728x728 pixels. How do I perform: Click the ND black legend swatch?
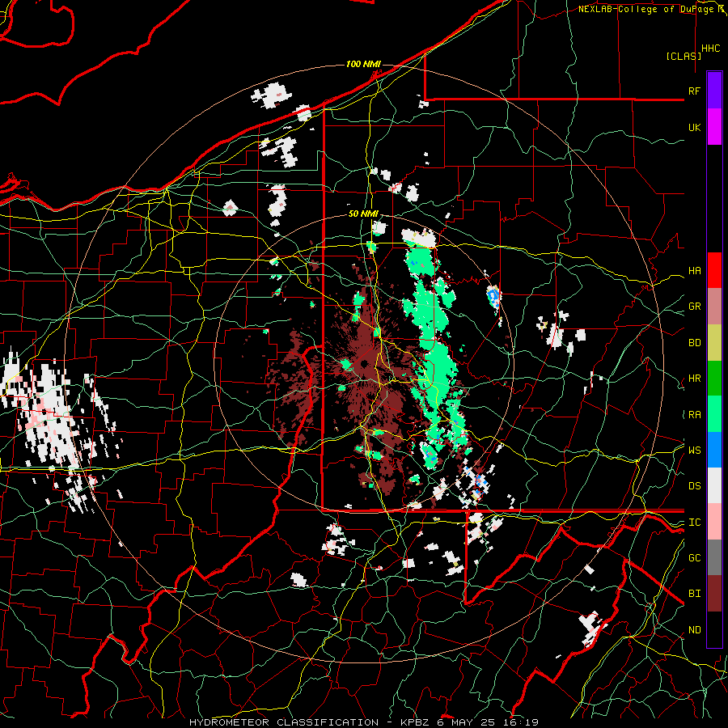click(714, 629)
